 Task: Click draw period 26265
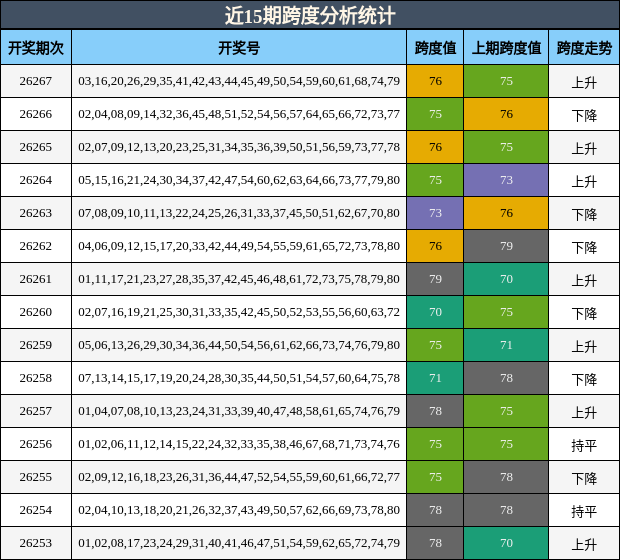(36, 147)
